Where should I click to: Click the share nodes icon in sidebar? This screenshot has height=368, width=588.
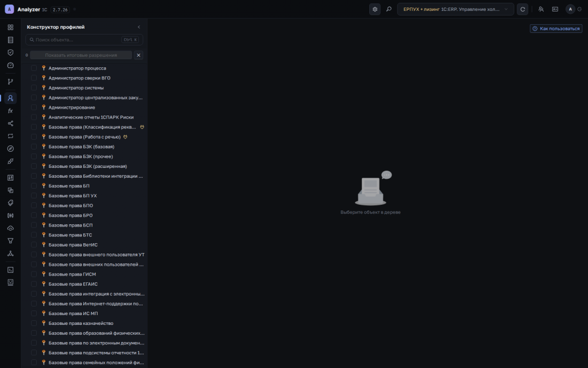[x=10, y=124]
